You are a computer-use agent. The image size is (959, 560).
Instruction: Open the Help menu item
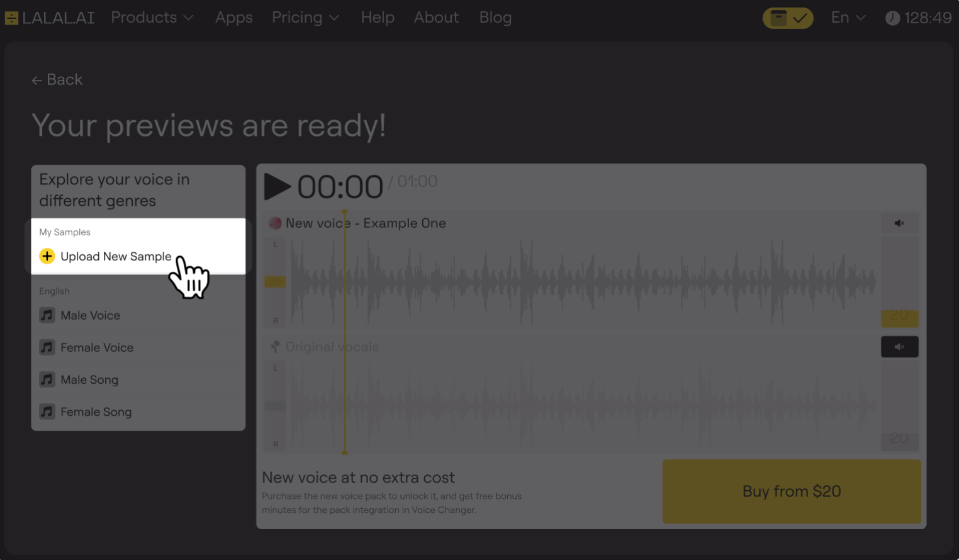[x=378, y=18]
